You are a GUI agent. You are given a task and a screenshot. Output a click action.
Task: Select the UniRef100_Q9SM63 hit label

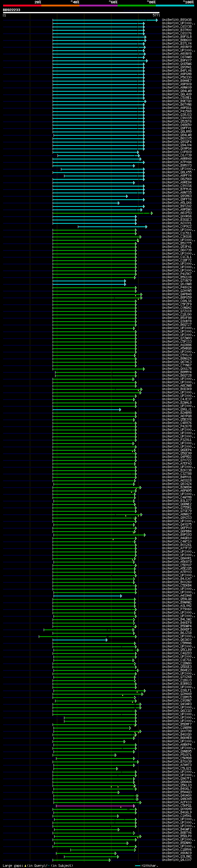(177, 196)
